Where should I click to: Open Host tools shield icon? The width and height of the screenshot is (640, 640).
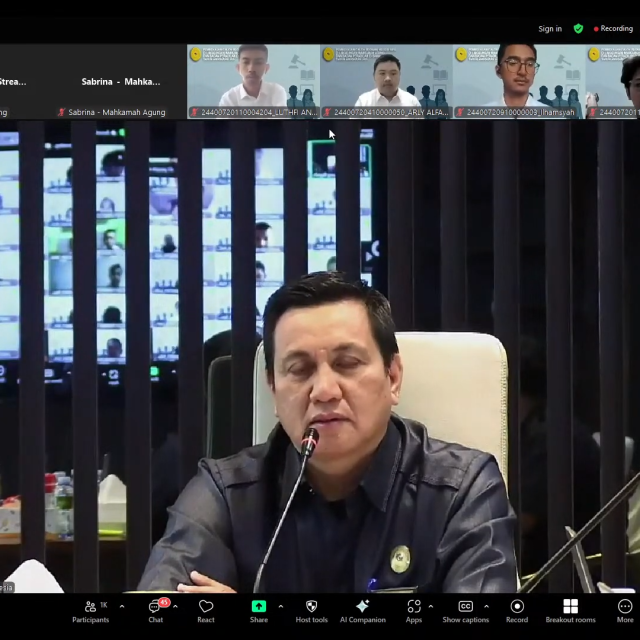point(311,610)
